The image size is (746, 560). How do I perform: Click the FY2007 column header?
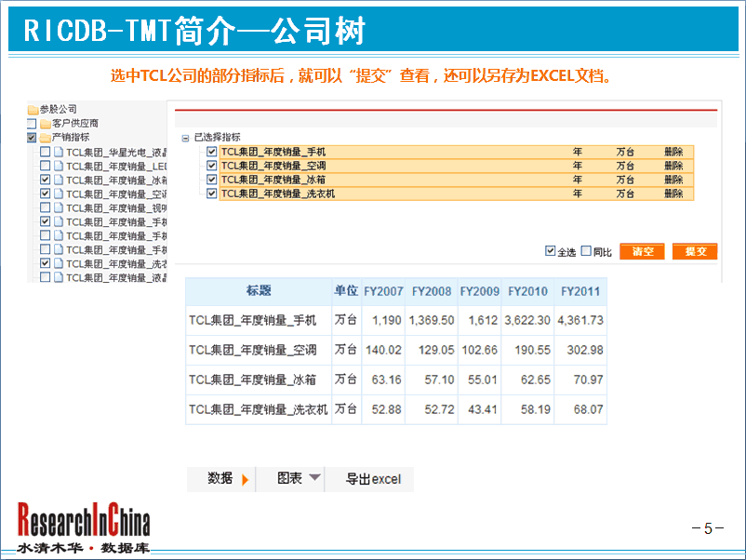[383, 291]
